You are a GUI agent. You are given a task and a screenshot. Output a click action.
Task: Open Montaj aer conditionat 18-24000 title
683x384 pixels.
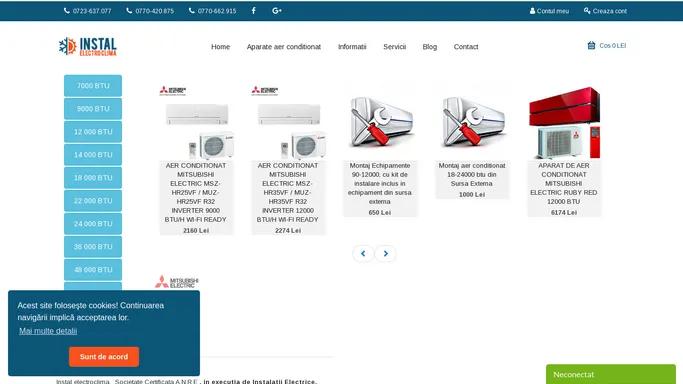[472, 175]
